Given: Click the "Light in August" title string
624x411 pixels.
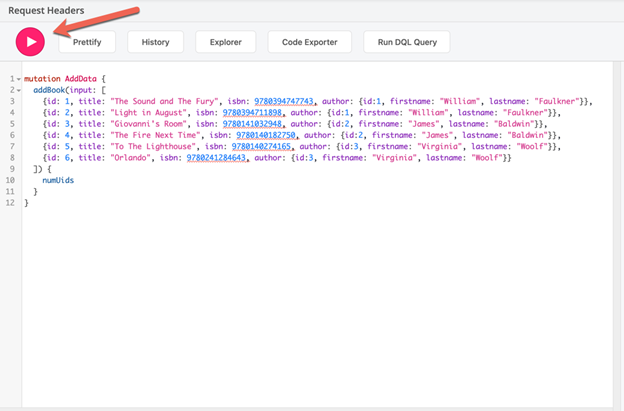Looking at the screenshot, I should tap(148, 113).
